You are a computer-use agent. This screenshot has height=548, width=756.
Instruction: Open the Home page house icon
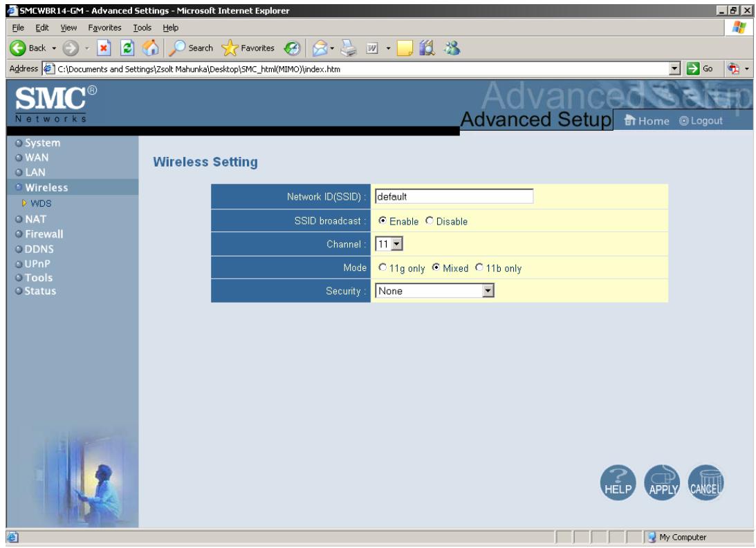click(150, 48)
